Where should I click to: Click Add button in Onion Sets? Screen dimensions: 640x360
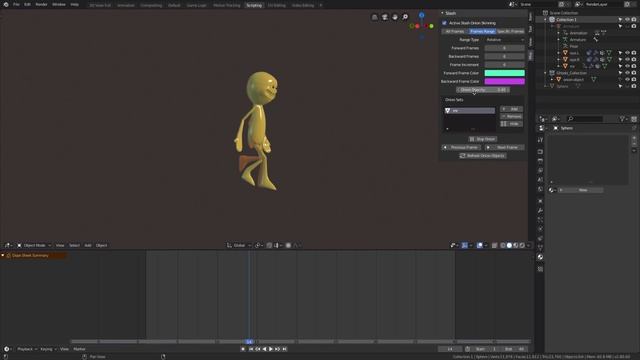click(x=511, y=109)
